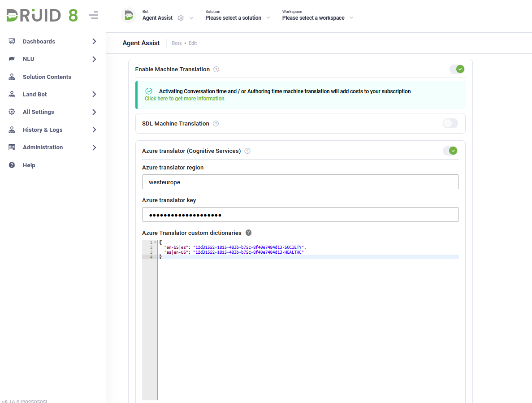Show help for Azure translator (Cognitive Services)
This screenshot has height=403, width=532.
click(x=247, y=151)
